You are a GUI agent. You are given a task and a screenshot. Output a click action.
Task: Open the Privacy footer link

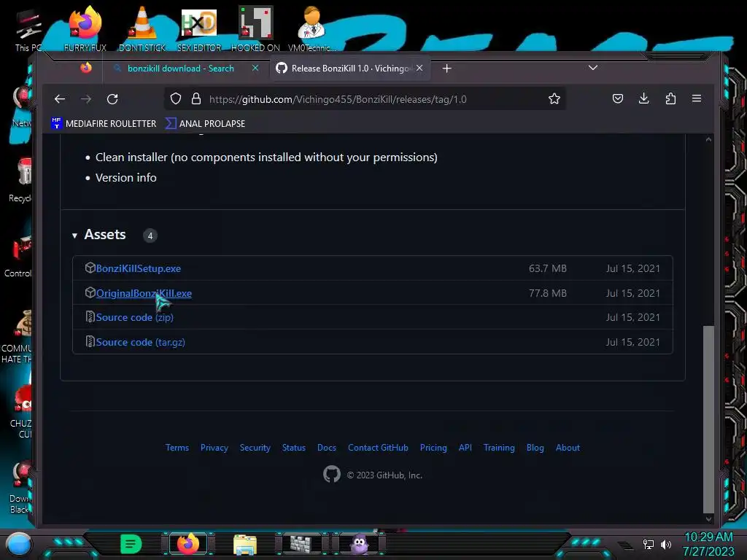214,448
